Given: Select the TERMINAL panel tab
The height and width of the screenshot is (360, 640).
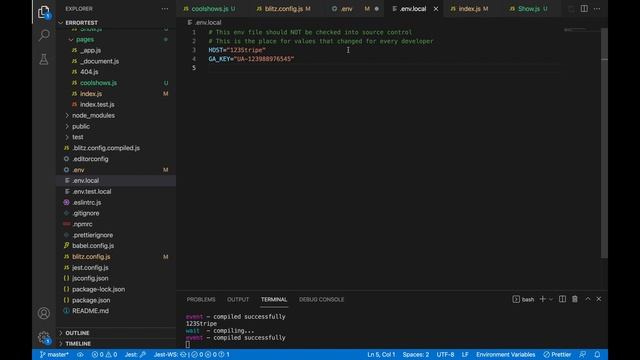Looking at the screenshot, I should 274,300.
